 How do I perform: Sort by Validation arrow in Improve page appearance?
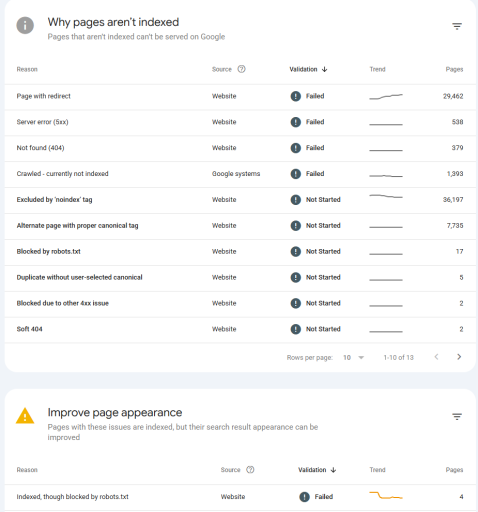point(333,470)
